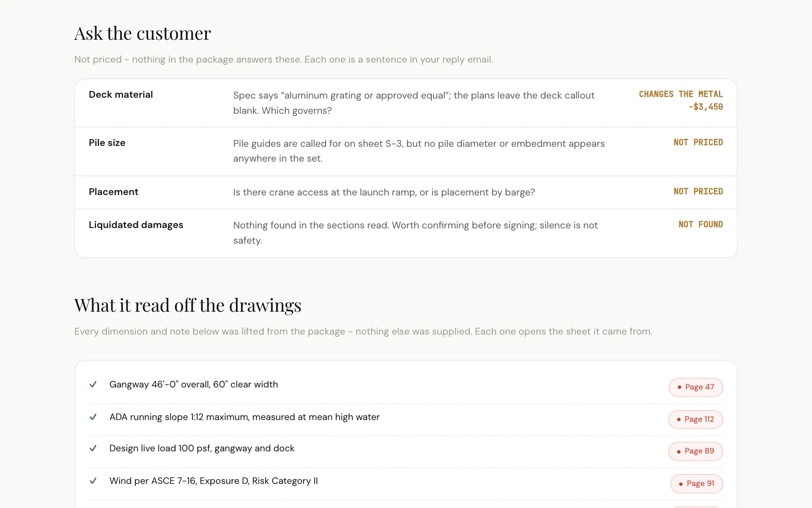812x508 pixels.
Task: Click the checkmark beside Wind per ASCE 7-16
Action: (93, 481)
